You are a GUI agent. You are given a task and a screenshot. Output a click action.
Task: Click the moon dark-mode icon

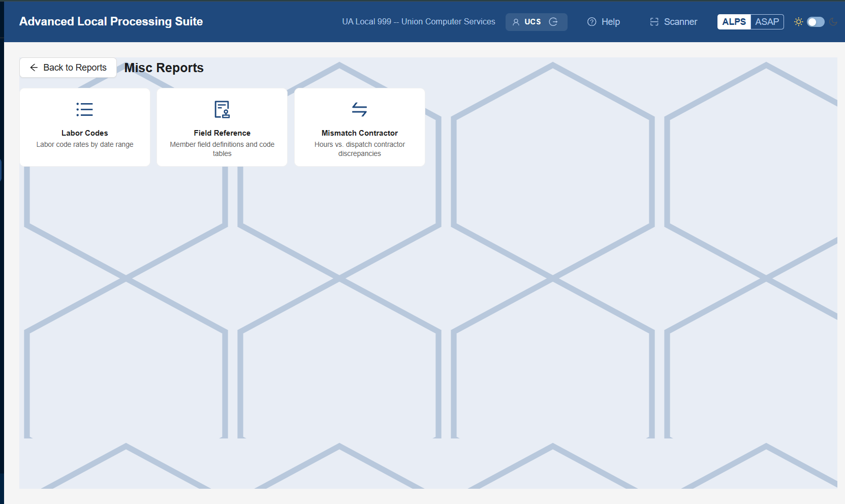(833, 22)
